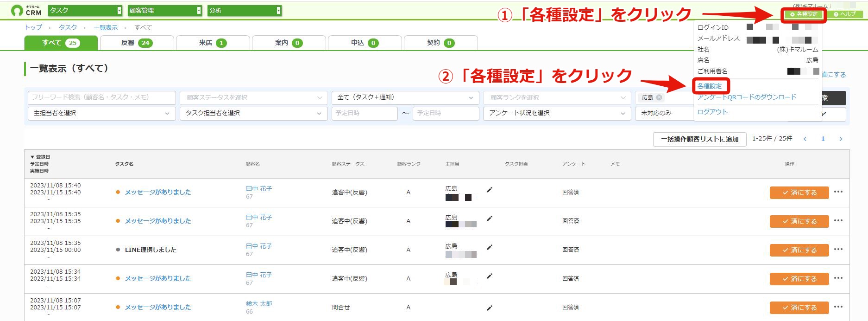Go to the previous results page
868x321 pixels.
tap(805, 139)
